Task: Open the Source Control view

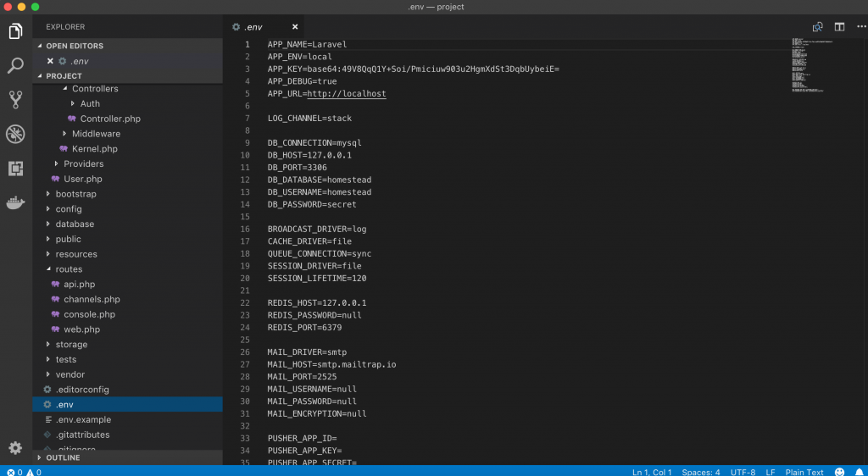Action: pyautogui.click(x=15, y=100)
